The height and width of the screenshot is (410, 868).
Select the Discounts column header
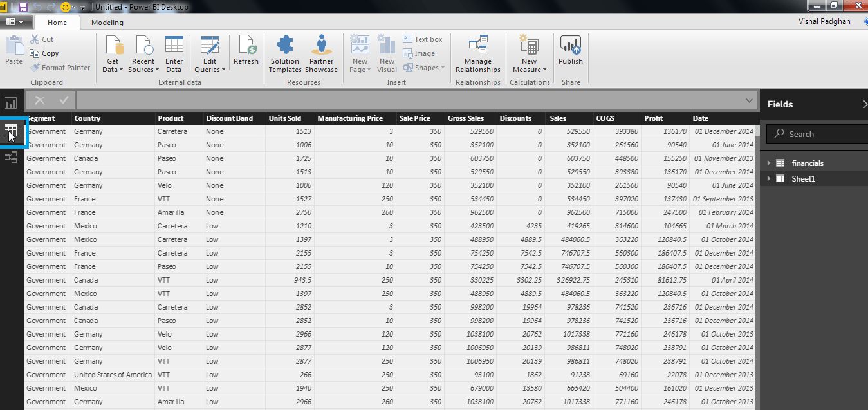click(521, 118)
